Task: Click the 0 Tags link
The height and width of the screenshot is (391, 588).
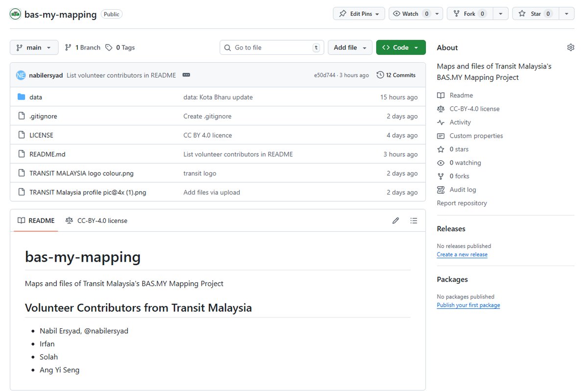Action: (120, 48)
